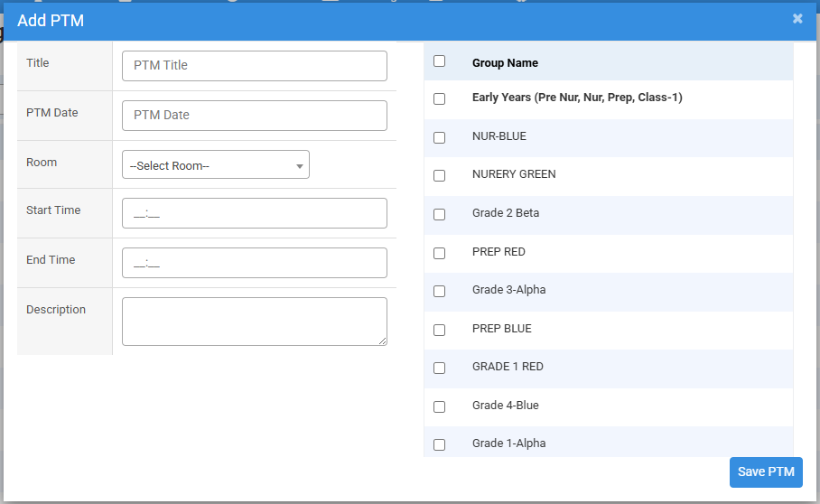Click the Grade 2 Beta row label
This screenshot has height=504, width=820.
click(505, 213)
